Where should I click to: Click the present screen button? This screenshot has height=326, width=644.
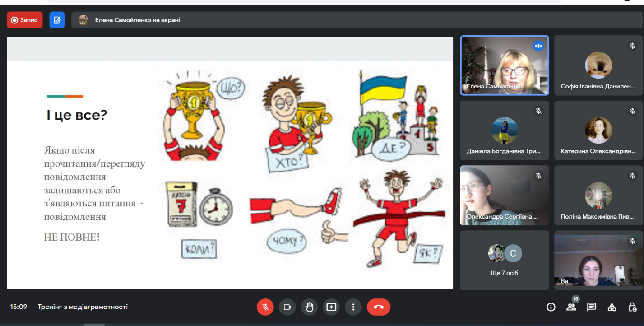tap(331, 307)
